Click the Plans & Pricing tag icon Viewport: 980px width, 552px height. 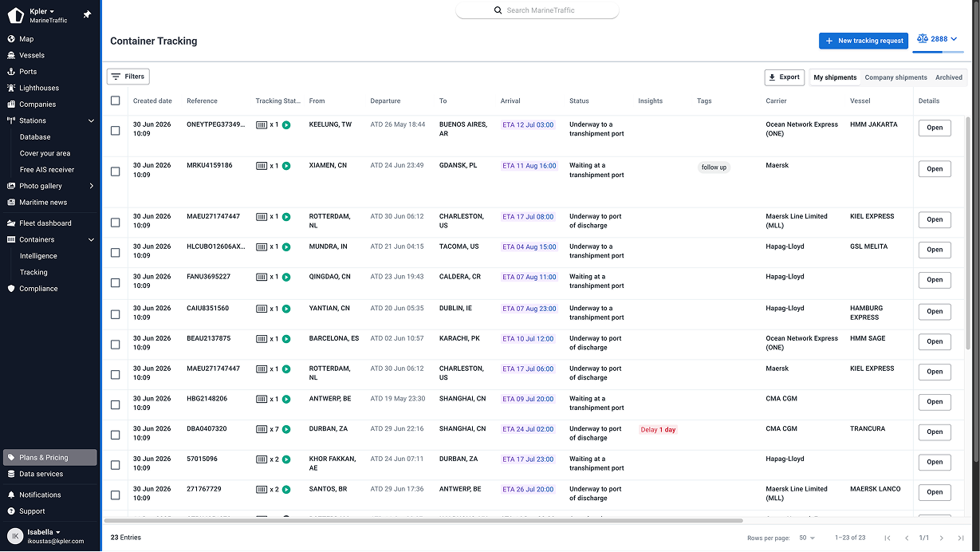tap(11, 458)
